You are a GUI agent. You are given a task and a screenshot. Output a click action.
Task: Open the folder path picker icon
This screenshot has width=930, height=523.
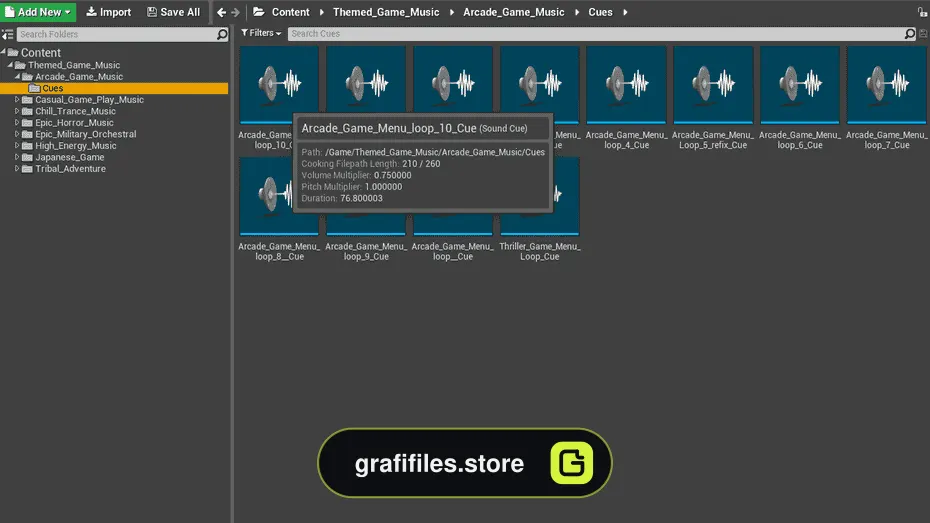coord(259,12)
